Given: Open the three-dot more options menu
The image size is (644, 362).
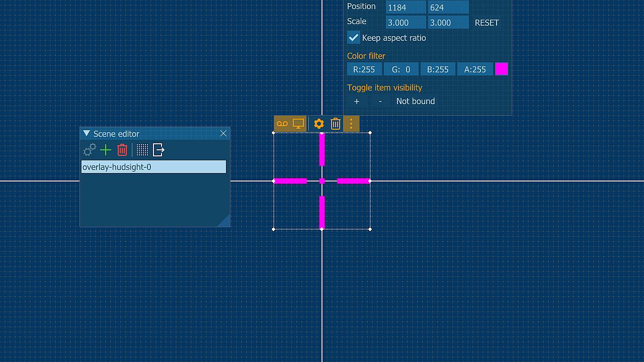Looking at the screenshot, I should pyautogui.click(x=351, y=124).
